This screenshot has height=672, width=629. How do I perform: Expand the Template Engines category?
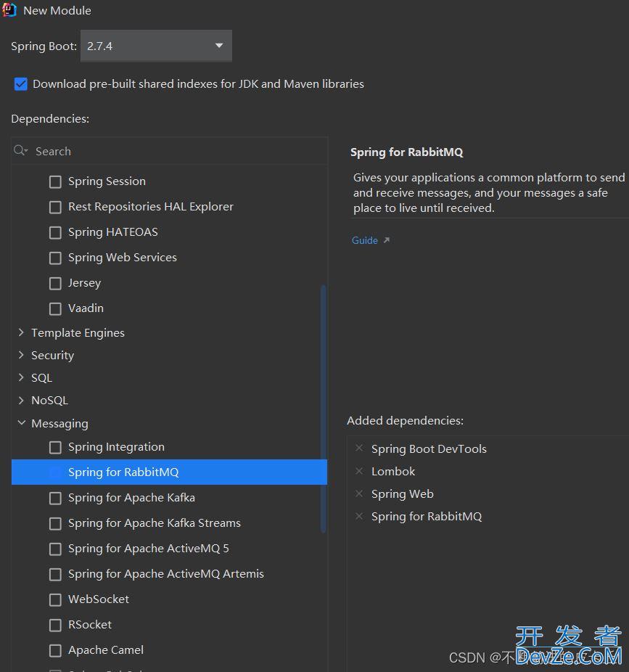pos(21,332)
